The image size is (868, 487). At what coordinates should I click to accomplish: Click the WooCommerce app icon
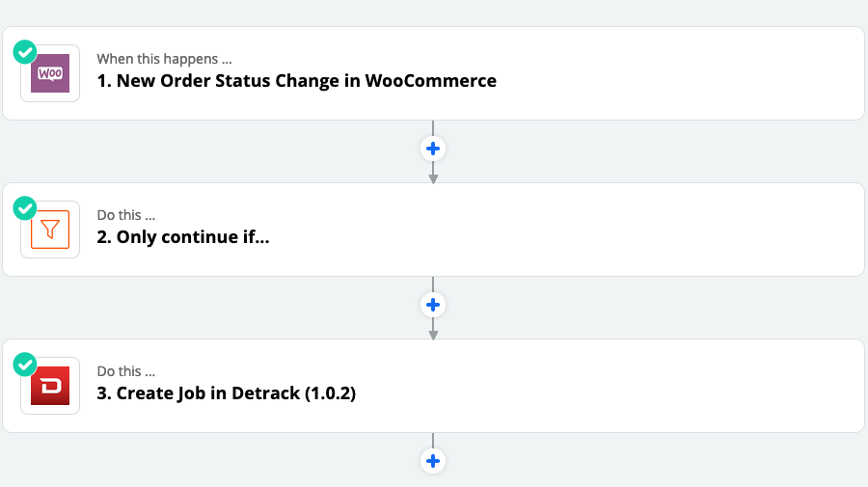(50, 73)
